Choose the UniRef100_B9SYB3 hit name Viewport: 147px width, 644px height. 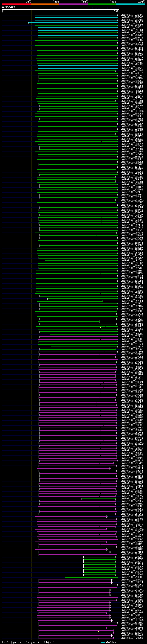(132, 86)
